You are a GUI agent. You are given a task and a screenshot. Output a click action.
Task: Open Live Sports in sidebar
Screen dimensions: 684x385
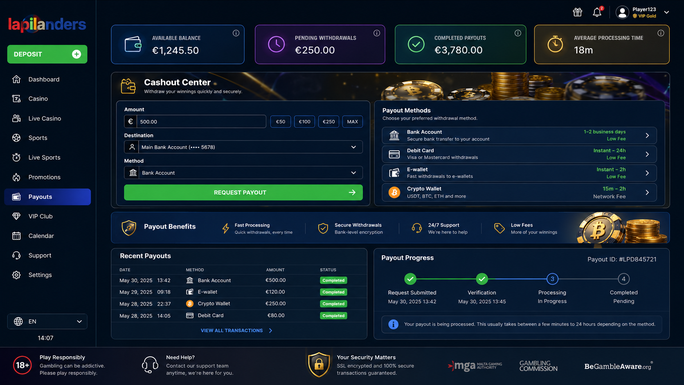pos(47,157)
